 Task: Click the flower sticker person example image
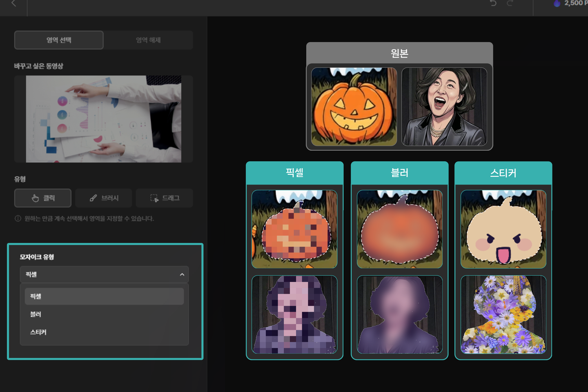tap(503, 314)
